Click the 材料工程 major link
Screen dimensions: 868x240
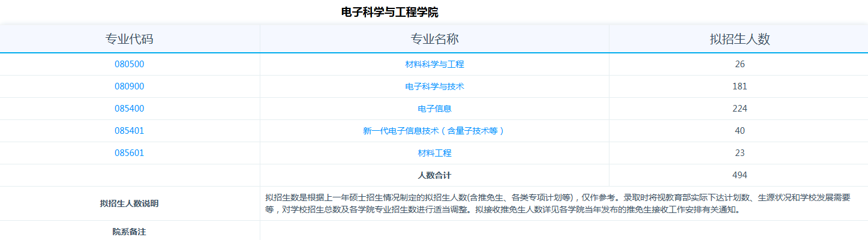pos(434,153)
